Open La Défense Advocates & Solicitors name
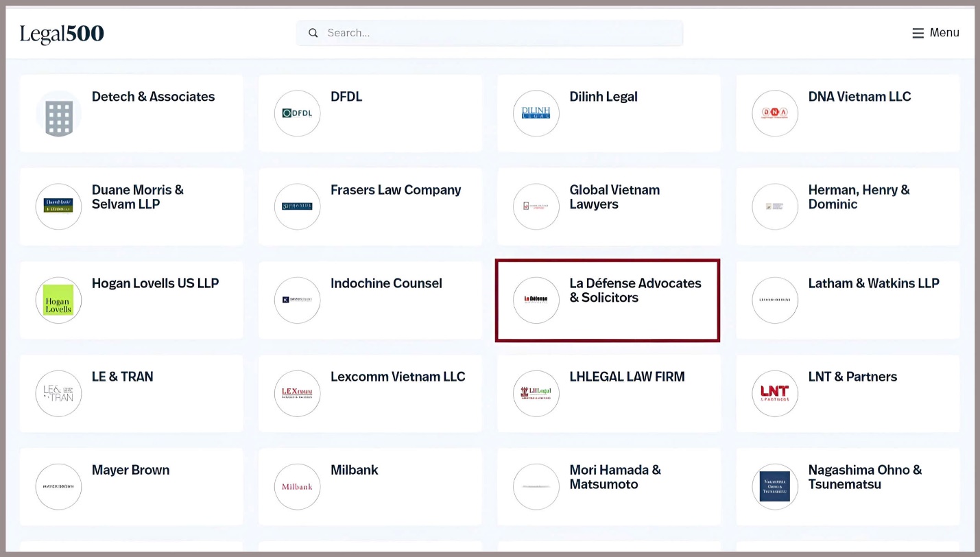Screen dimensions: 980x557 point(635,290)
